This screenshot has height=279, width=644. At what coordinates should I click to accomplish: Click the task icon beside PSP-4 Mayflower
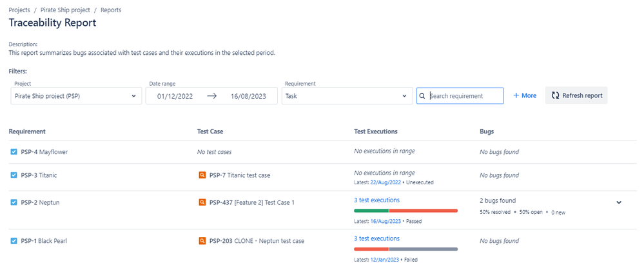[x=14, y=152]
